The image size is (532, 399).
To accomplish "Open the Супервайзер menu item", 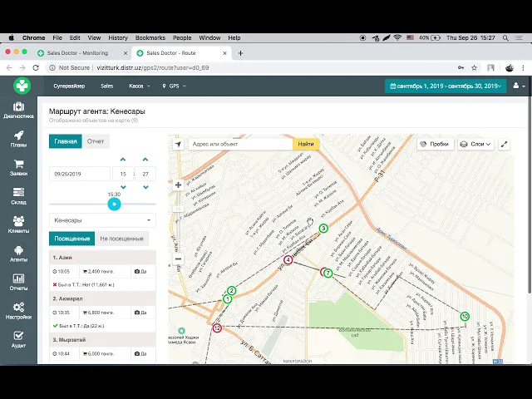I will pos(69,86).
